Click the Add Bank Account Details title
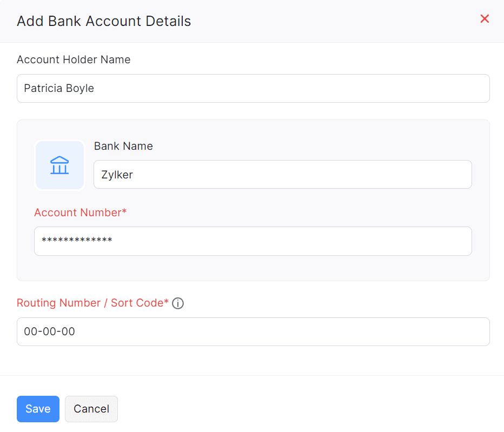This screenshot has height=432, width=504. point(103,21)
